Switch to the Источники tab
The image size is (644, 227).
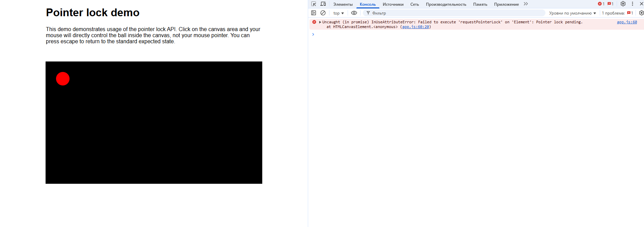(393, 4)
